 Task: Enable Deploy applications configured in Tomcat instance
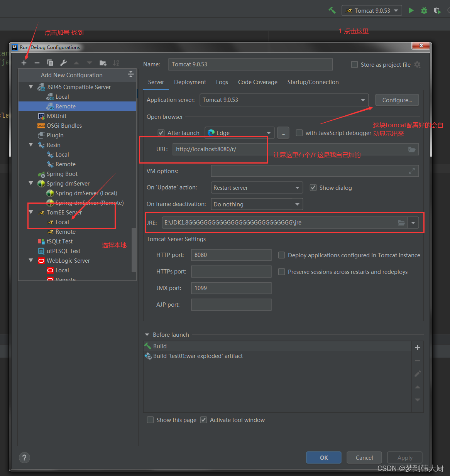(282, 255)
